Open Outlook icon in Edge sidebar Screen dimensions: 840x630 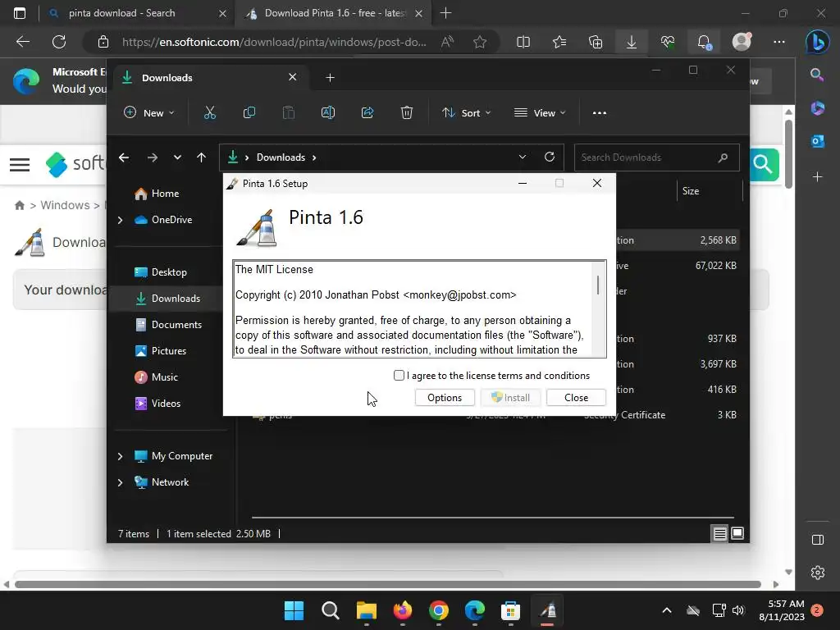coord(818,141)
